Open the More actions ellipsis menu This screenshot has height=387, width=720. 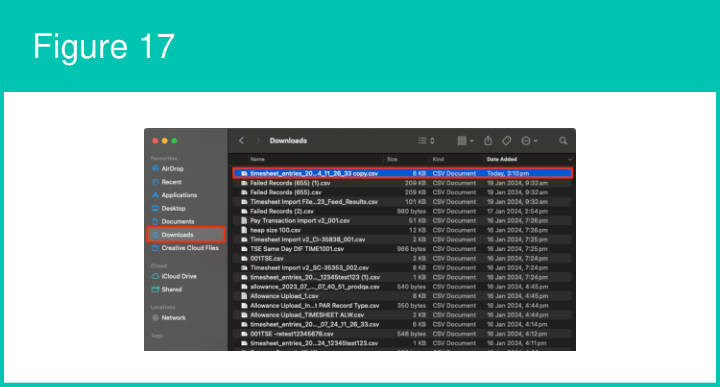click(x=529, y=141)
